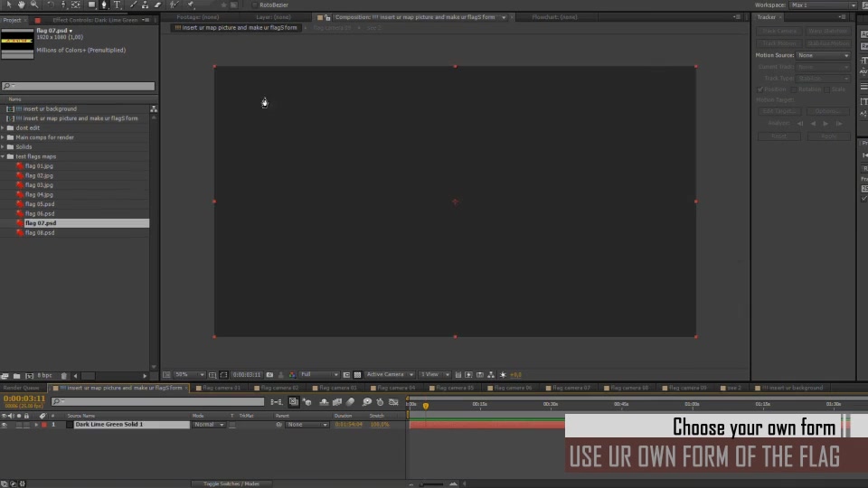
Task: Open the Comp Flowchart icon in viewer
Action: point(491,374)
